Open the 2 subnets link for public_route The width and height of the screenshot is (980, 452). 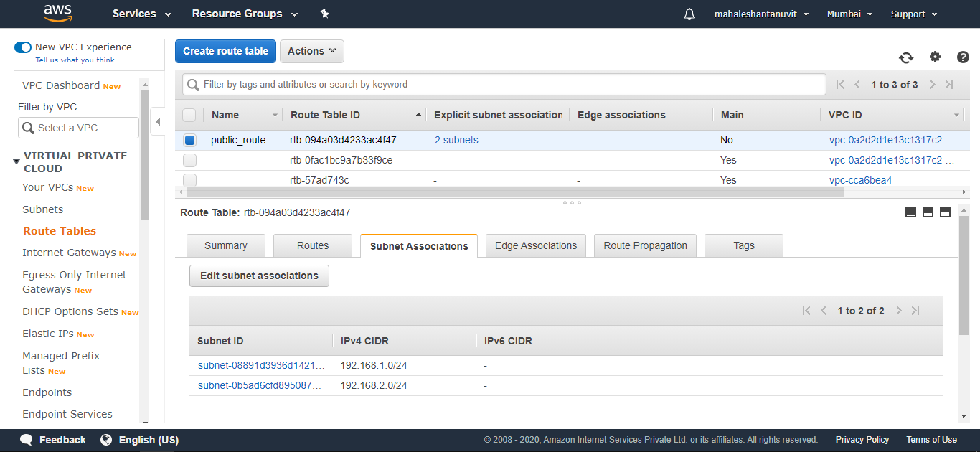click(456, 140)
